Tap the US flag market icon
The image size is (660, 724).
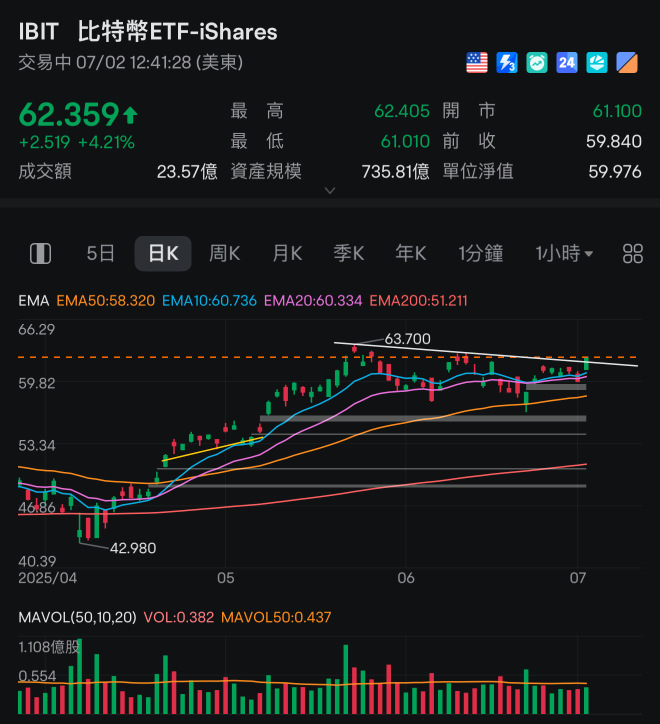[x=477, y=62]
